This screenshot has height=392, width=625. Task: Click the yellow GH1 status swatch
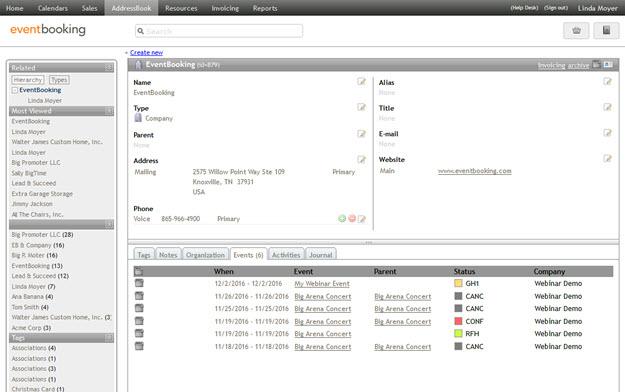pyautogui.click(x=458, y=283)
